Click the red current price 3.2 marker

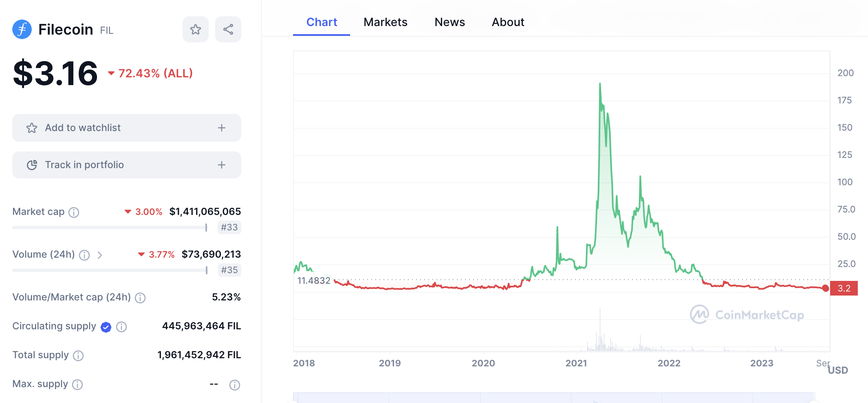(x=844, y=288)
